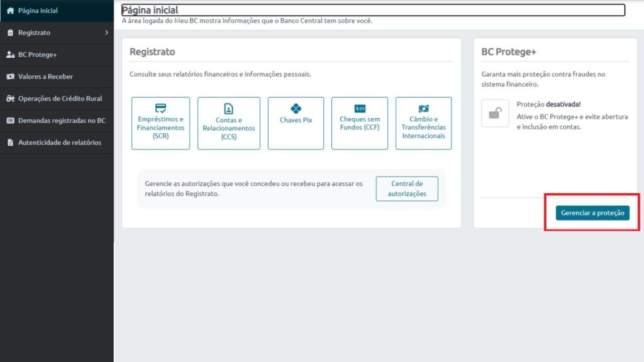Expand the Registrato submenu chevron
The image size is (644, 362).
click(107, 33)
